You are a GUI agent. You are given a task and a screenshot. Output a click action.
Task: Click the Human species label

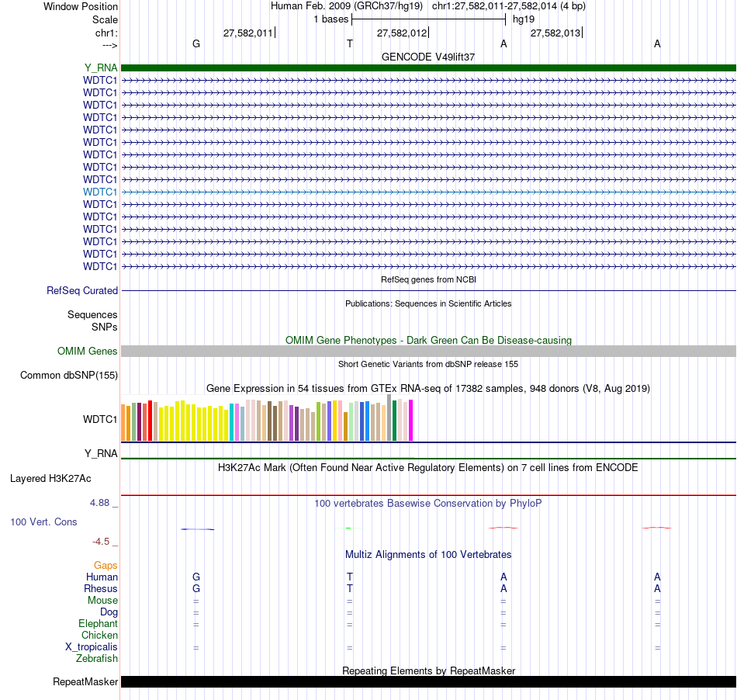[102, 577]
